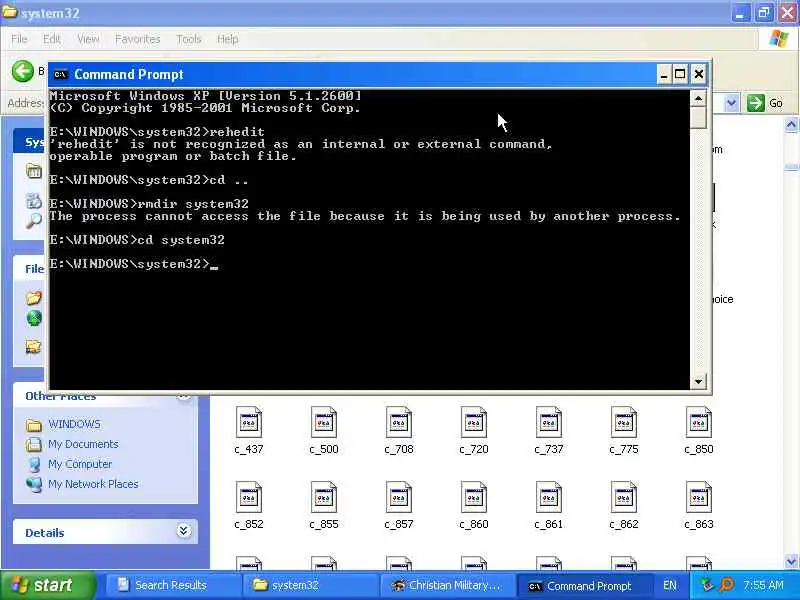Click the 7:55 AM clock
Viewport: 800px width, 600px height.
(763, 585)
